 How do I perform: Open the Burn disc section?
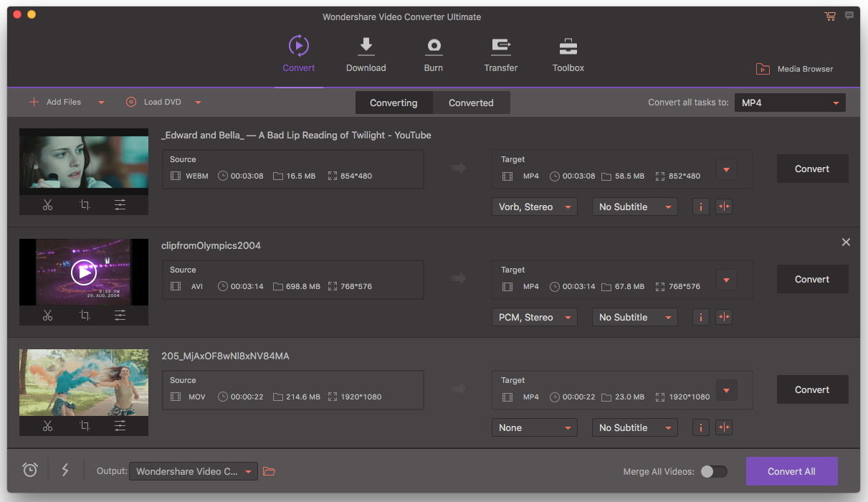coord(434,46)
